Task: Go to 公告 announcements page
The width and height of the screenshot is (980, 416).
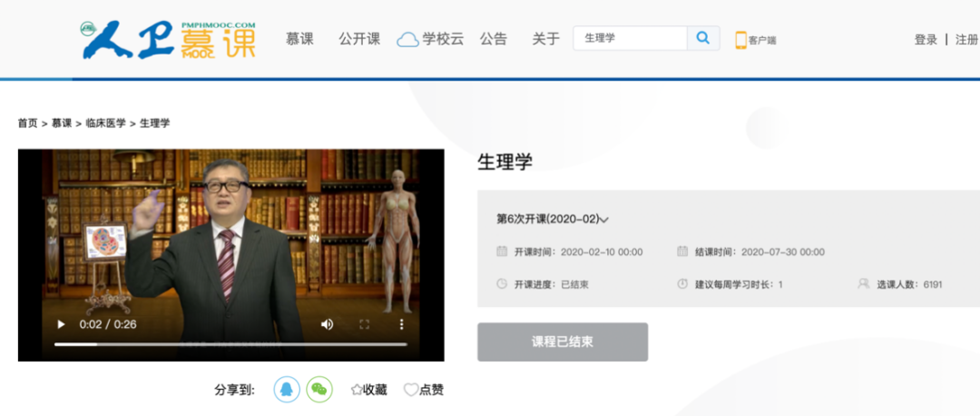Action: point(494,39)
